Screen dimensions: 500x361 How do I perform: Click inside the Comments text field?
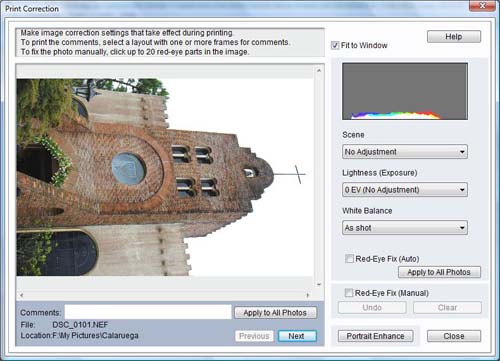pos(148,312)
